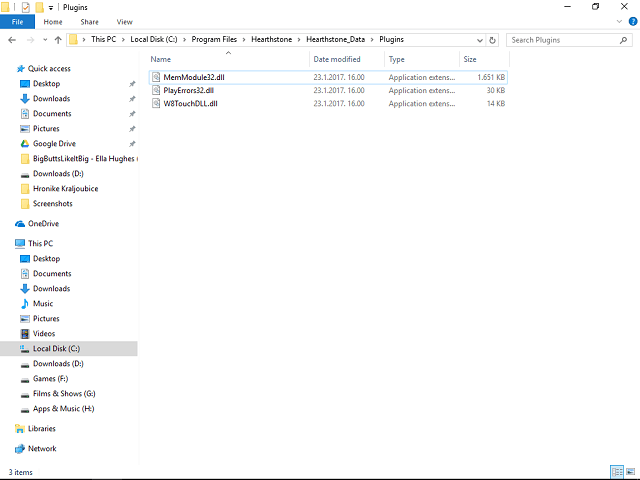Click the MemModule32.dll file icon

156,77
